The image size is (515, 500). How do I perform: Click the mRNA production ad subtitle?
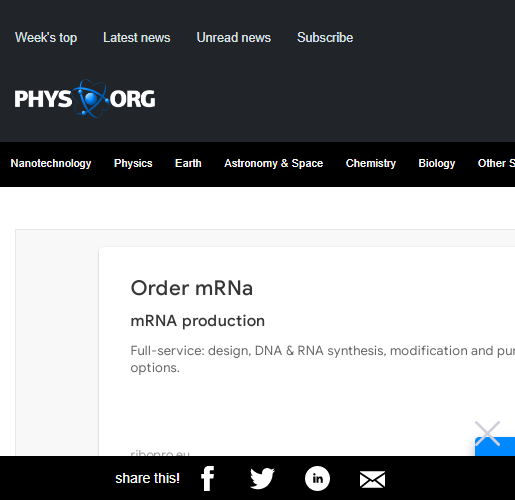pos(198,321)
